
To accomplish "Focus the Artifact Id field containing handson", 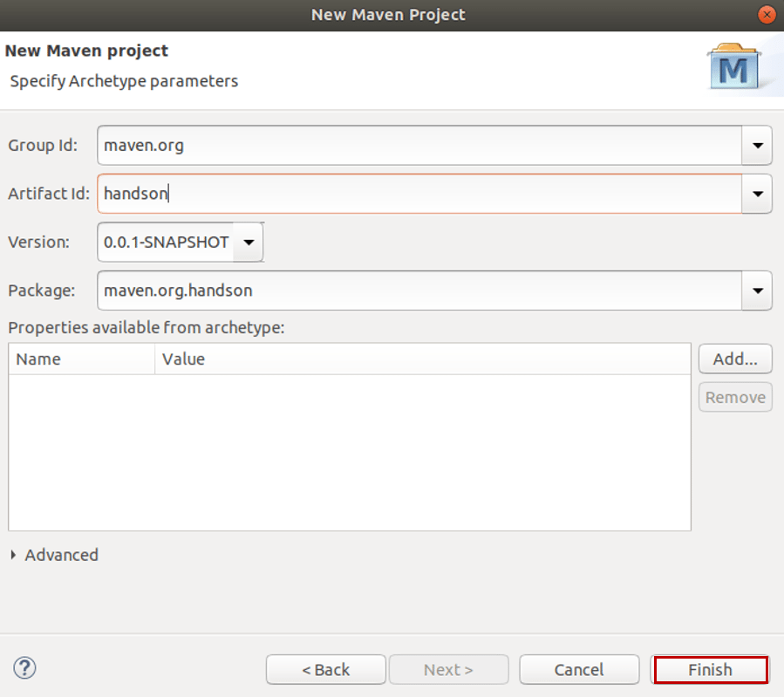I will click(x=419, y=194).
